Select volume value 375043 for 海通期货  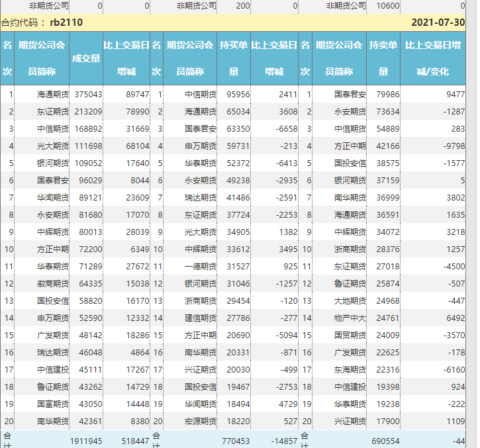tap(88, 95)
